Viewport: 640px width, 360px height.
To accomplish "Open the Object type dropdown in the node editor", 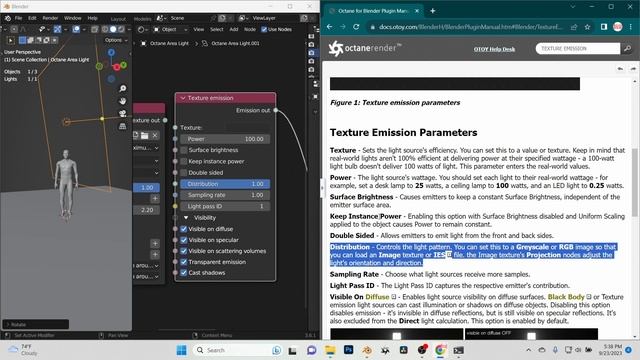I will (x=171, y=29).
